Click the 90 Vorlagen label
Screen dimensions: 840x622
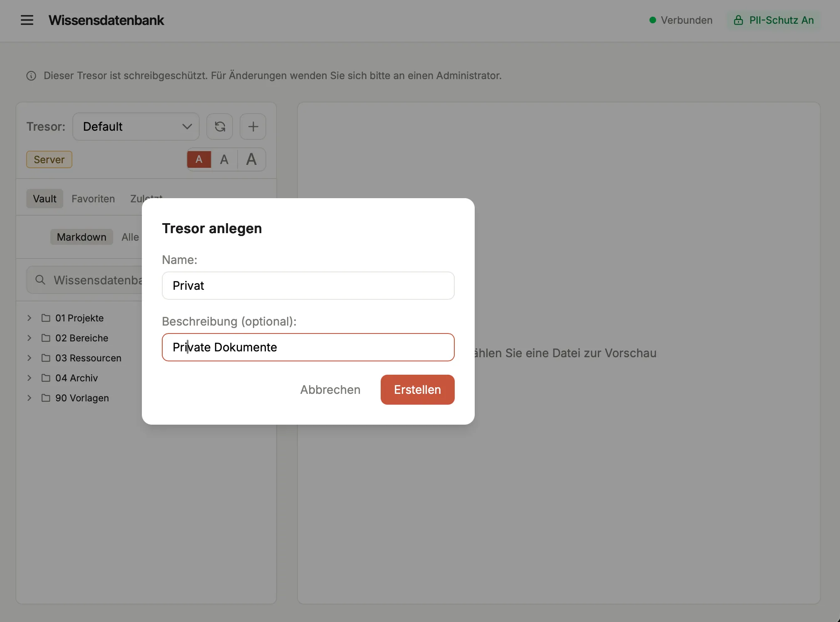tap(82, 398)
